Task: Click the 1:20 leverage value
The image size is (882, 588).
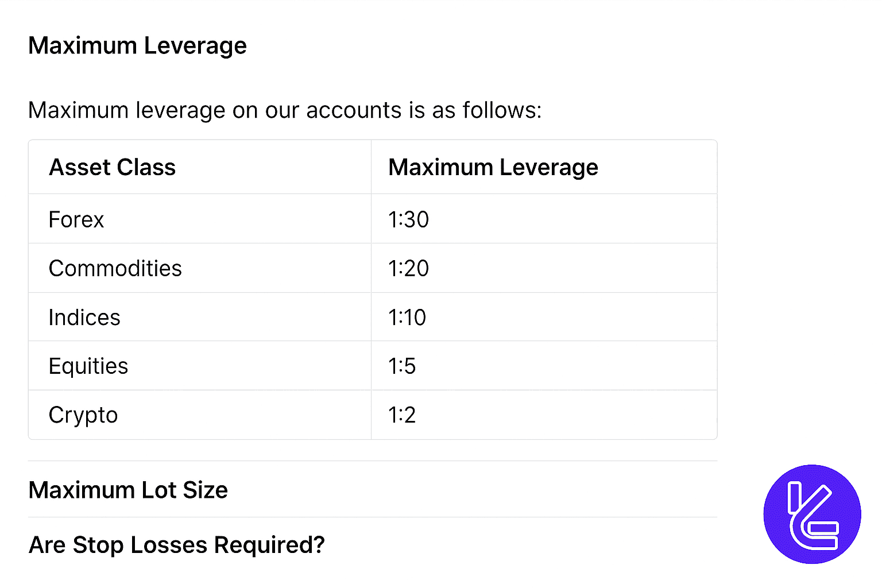Action: pos(408,268)
